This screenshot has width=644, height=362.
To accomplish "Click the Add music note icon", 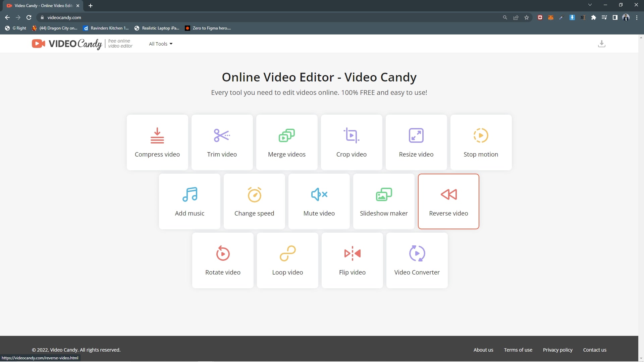I will [190, 194].
